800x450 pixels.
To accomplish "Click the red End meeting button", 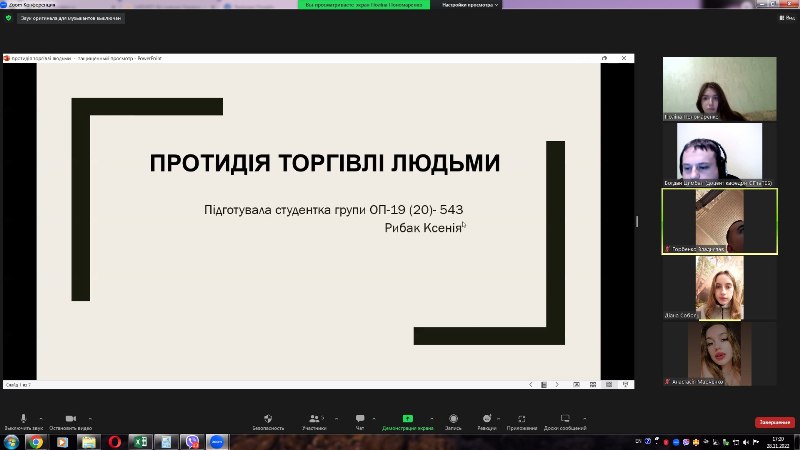I will pos(774,422).
